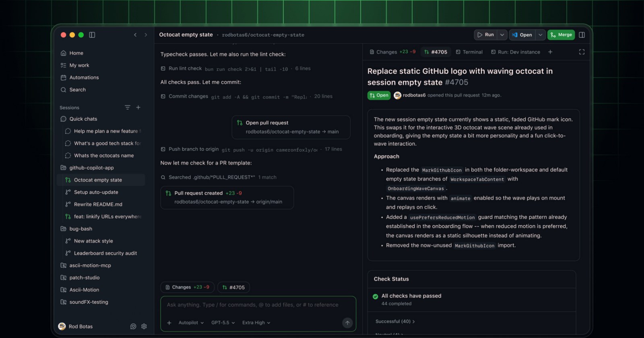Open the GPT-5.5 model dropdown
Image resolution: width=644 pixels, height=338 pixels.
point(223,323)
